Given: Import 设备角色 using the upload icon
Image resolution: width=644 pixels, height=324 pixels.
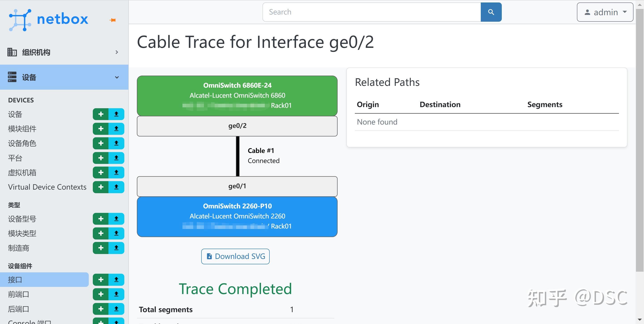Looking at the screenshot, I should (x=116, y=143).
